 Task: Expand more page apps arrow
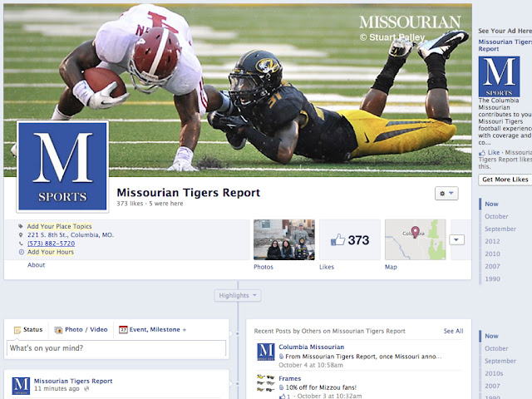(x=456, y=240)
